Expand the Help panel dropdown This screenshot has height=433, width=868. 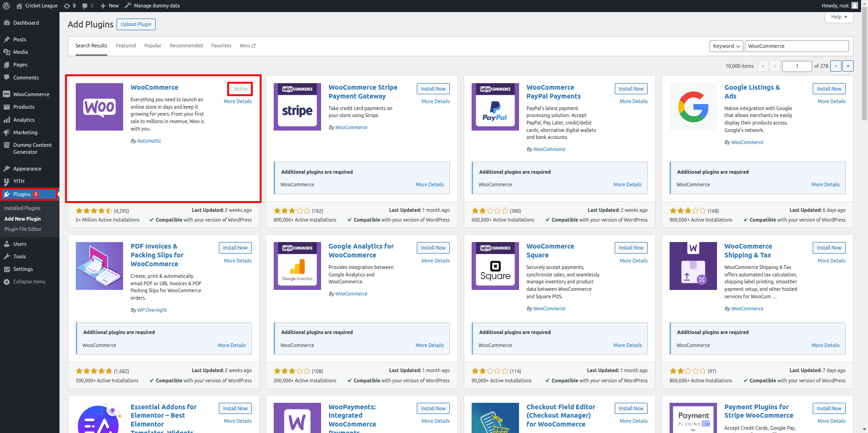click(x=839, y=17)
